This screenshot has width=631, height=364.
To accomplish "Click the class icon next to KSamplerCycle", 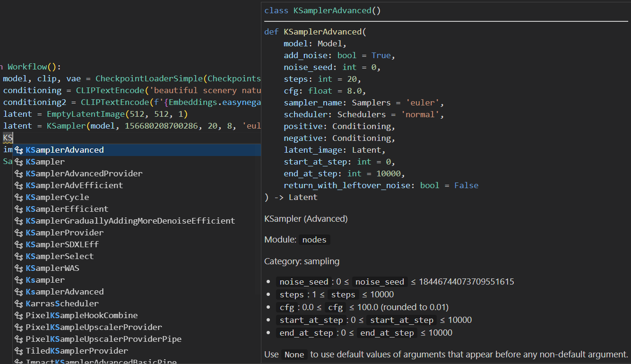I will (x=19, y=198).
